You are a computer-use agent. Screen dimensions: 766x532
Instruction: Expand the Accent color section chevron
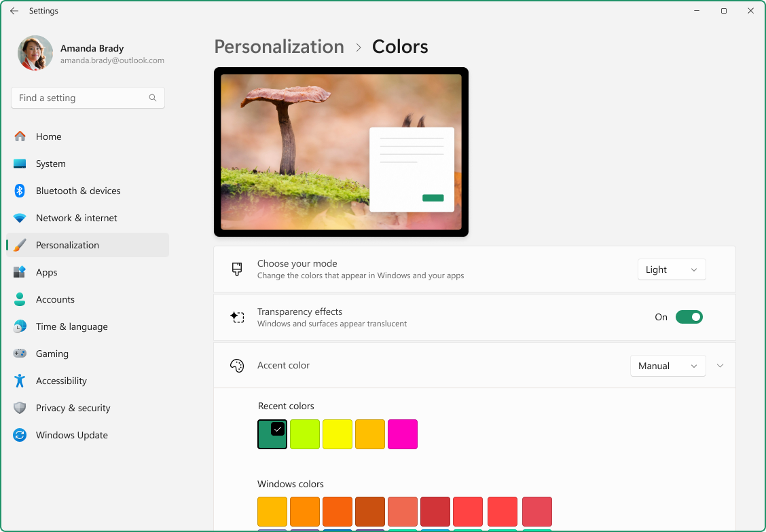click(x=720, y=366)
